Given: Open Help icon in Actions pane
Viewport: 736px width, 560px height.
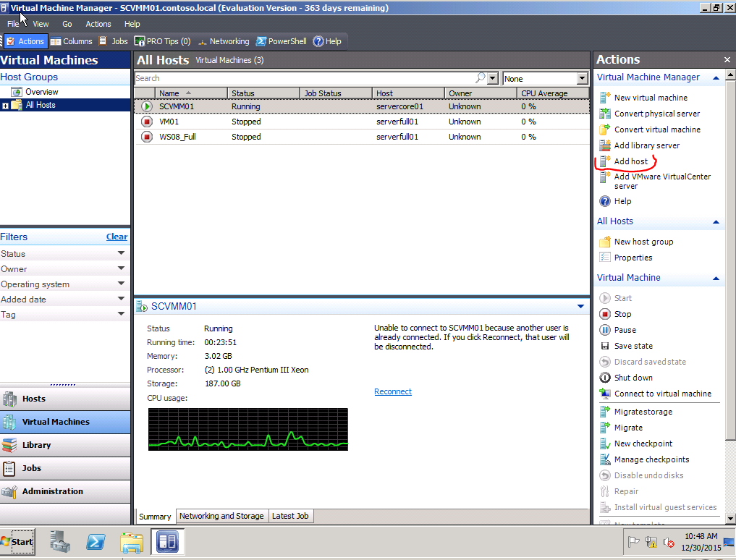Looking at the screenshot, I should click(605, 201).
